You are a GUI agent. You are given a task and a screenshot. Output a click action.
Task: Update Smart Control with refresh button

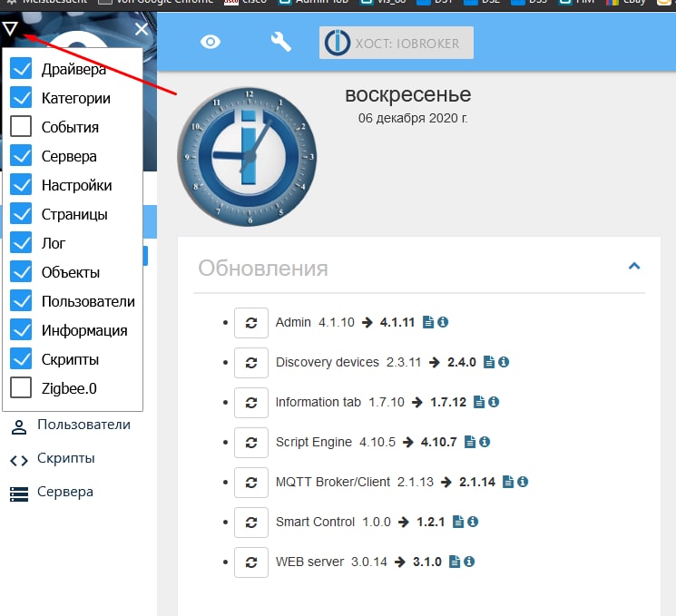[251, 522]
